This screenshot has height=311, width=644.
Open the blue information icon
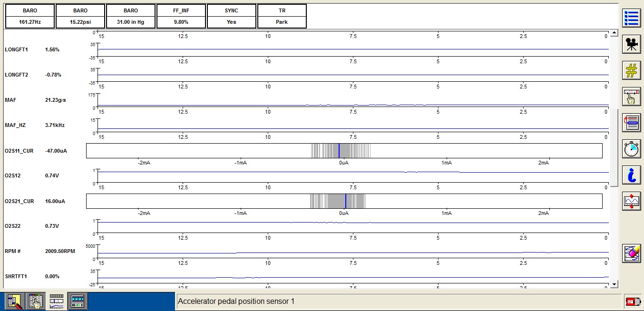pos(632,175)
